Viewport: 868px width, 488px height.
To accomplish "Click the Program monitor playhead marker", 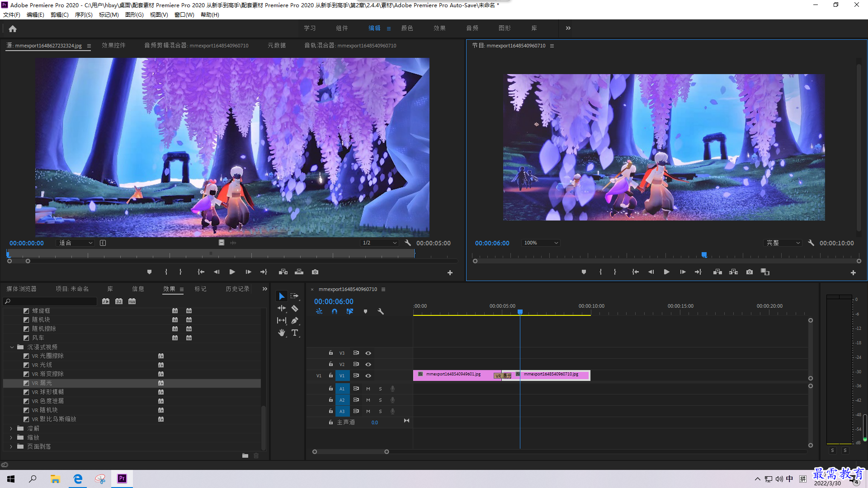I will (704, 255).
